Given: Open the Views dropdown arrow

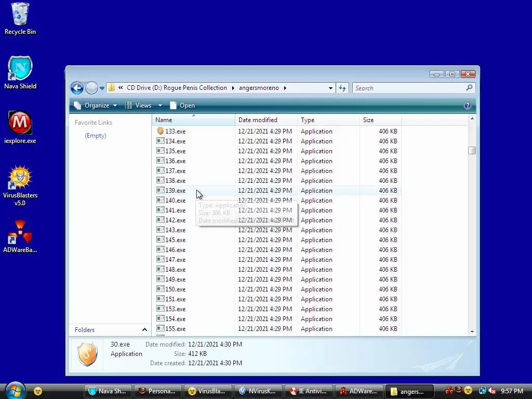Looking at the screenshot, I should [x=160, y=105].
